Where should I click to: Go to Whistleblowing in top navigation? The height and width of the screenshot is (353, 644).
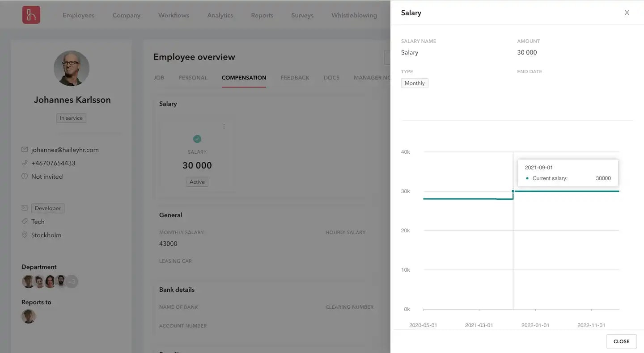pos(354,15)
